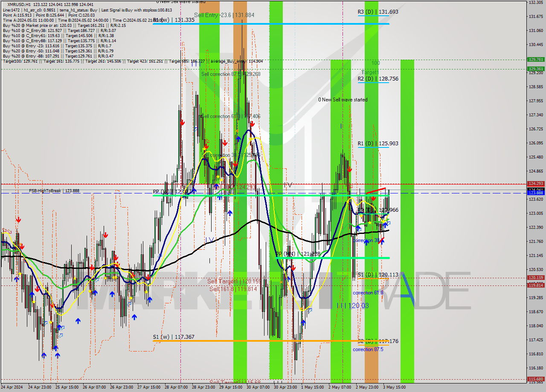Screen dimensions: 546x392
Task: Click 'Sell correction 61.8 | 127.406' label
Action: tap(231, 116)
